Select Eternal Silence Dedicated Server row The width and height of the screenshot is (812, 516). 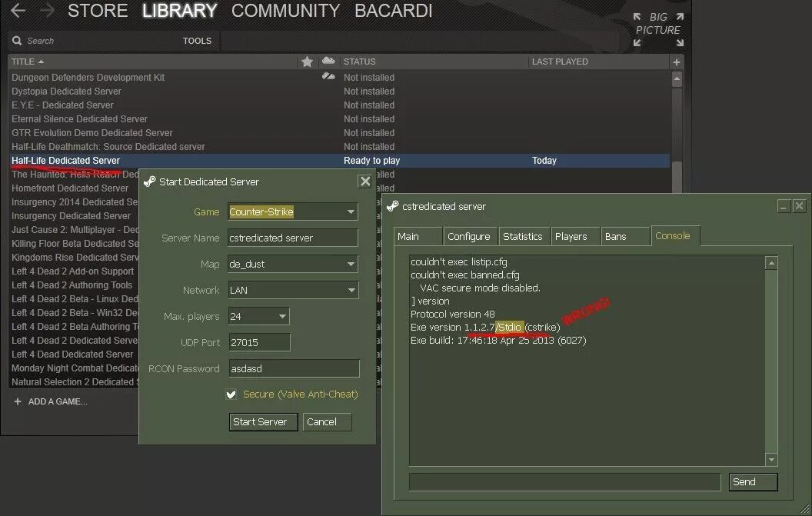(x=339, y=119)
